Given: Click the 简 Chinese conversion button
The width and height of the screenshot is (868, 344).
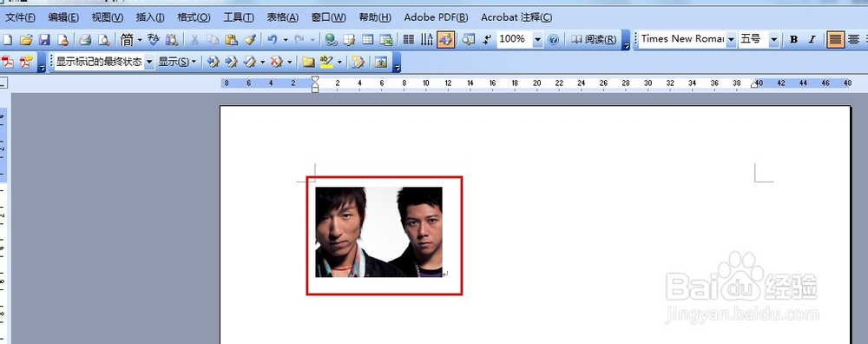Looking at the screenshot, I should tap(127, 40).
